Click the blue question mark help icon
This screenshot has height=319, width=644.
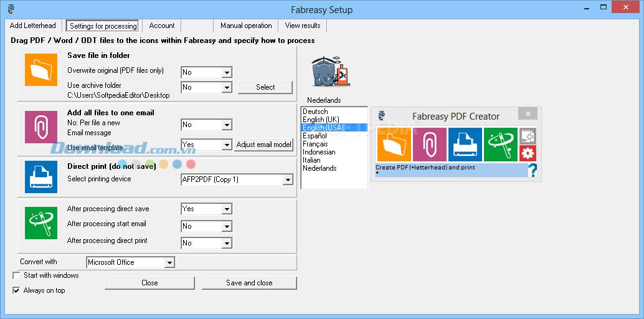[x=533, y=171]
